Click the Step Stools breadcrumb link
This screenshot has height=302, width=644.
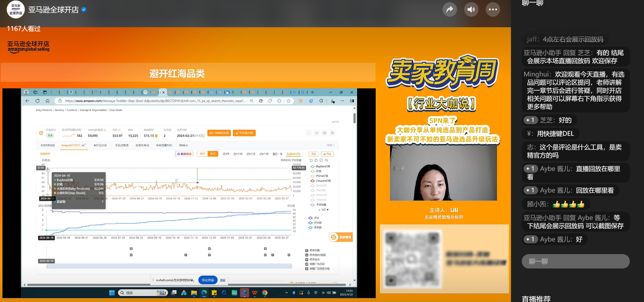click(116, 110)
